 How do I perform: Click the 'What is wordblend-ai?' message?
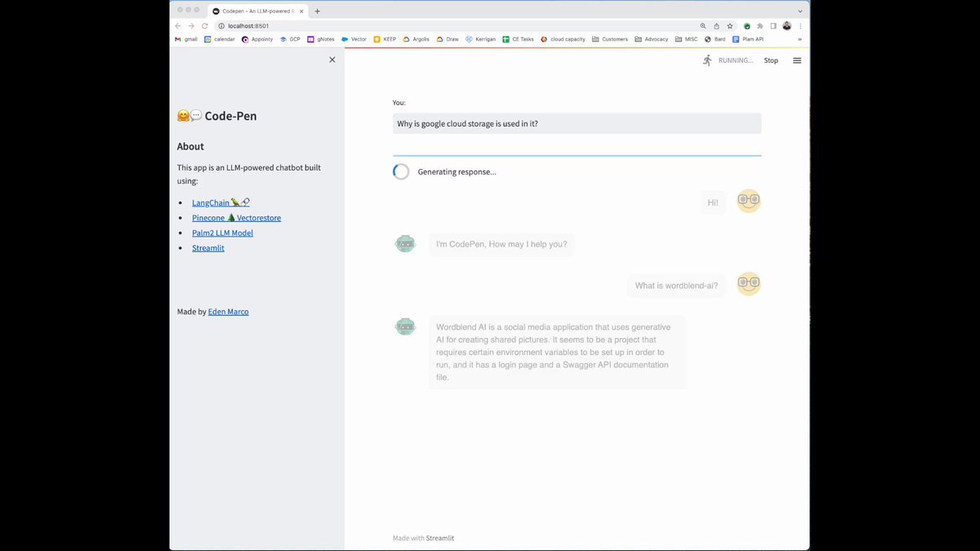[677, 286]
